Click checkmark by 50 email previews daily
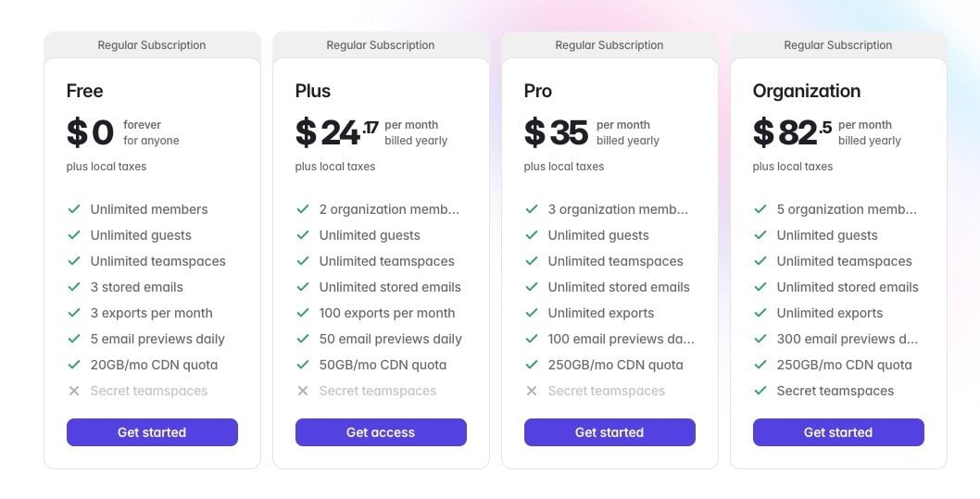 click(x=303, y=339)
